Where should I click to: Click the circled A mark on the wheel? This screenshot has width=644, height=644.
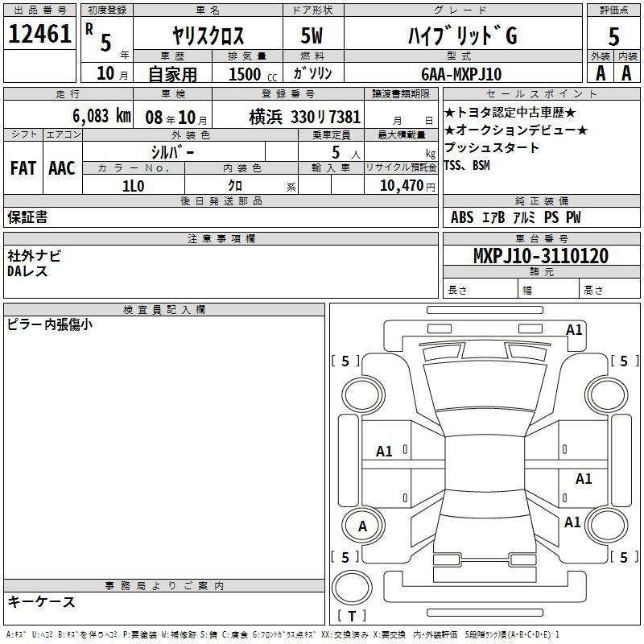click(x=362, y=526)
